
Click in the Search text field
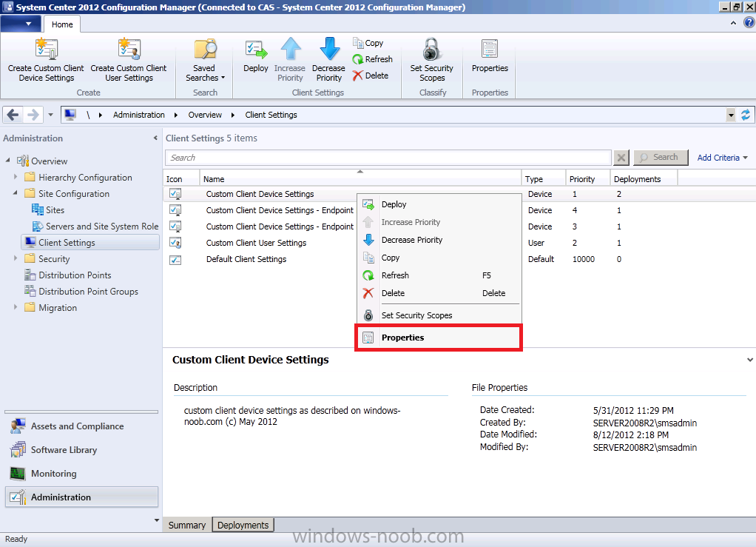(388, 158)
